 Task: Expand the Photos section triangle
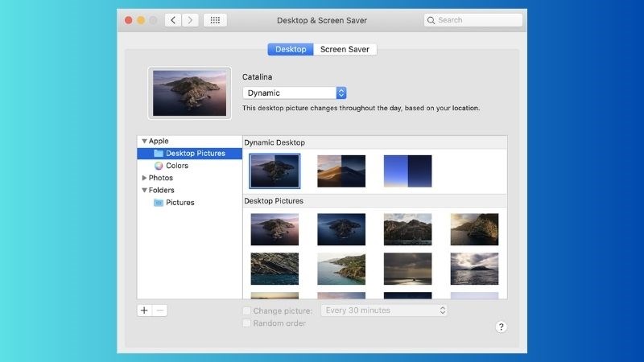[144, 178]
